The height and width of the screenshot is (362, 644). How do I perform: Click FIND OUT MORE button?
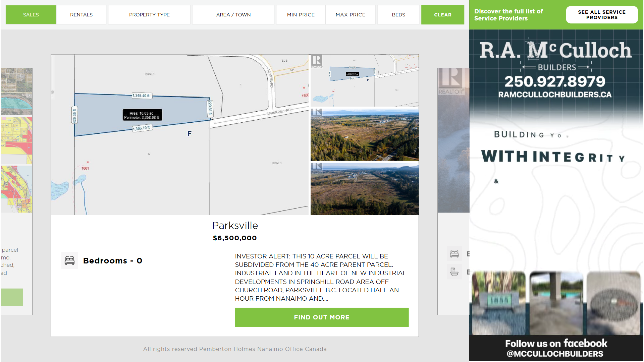tap(321, 317)
